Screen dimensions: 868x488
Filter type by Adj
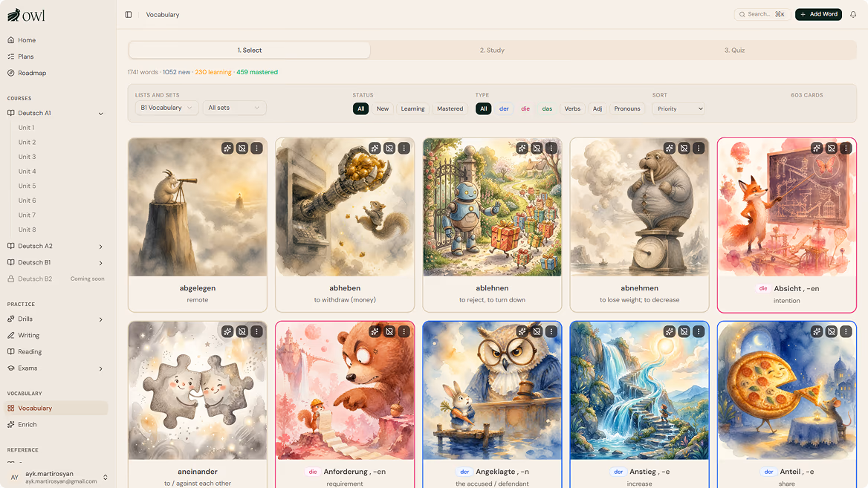(x=597, y=108)
